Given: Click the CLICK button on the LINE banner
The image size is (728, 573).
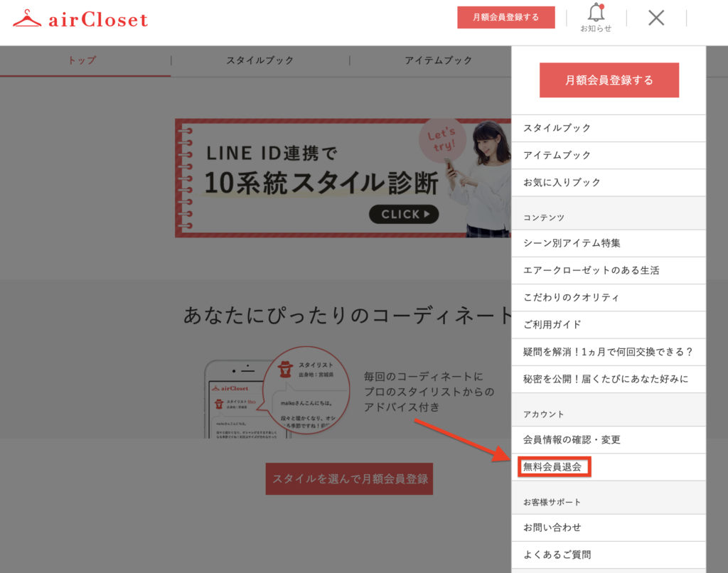Looking at the screenshot, I should 404,214.
